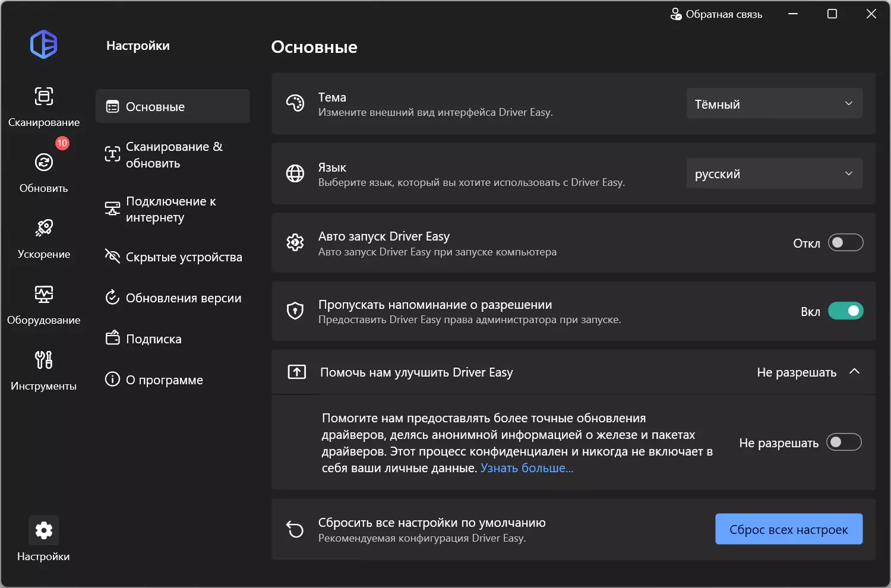Viewport: 891px width, 588px height.
Task: Click the Оборудование label in left sidebar
Action: (44, 320)
